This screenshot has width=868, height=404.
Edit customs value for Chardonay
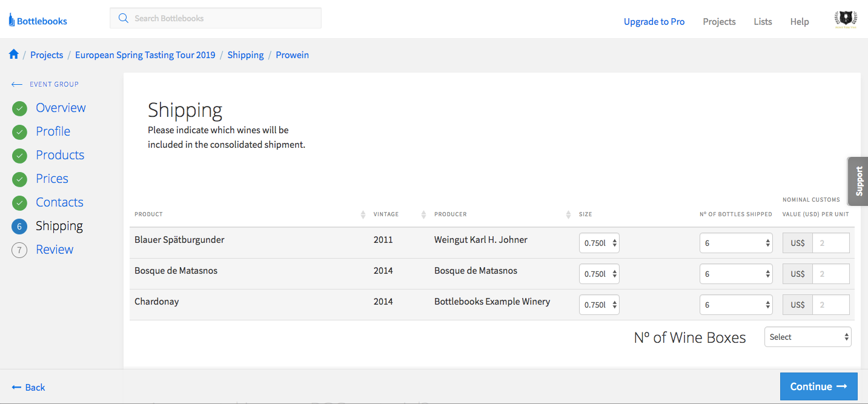(830, 305)
